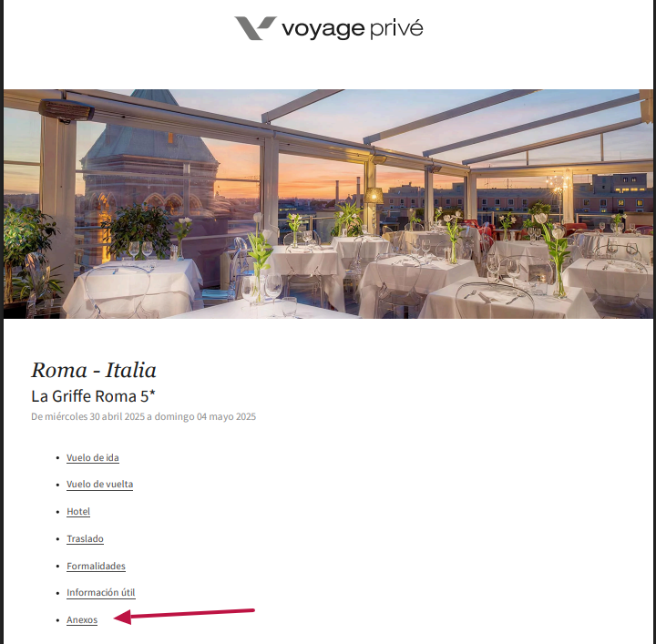Open the Formalidades link
Screen dimensions: 656x644
pos(96,566)
